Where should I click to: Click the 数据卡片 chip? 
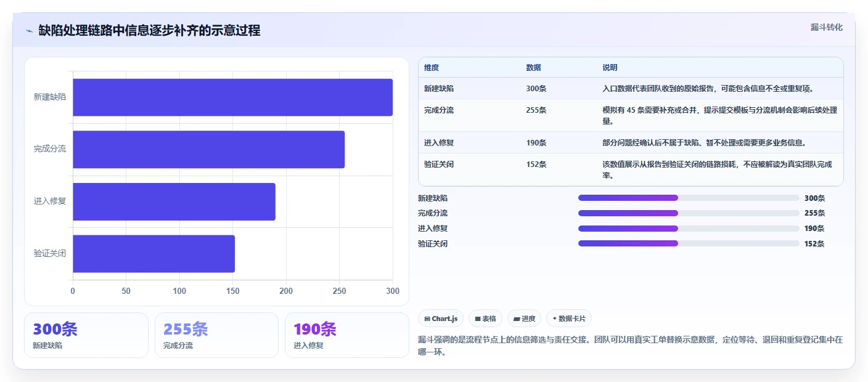(568, 319)
